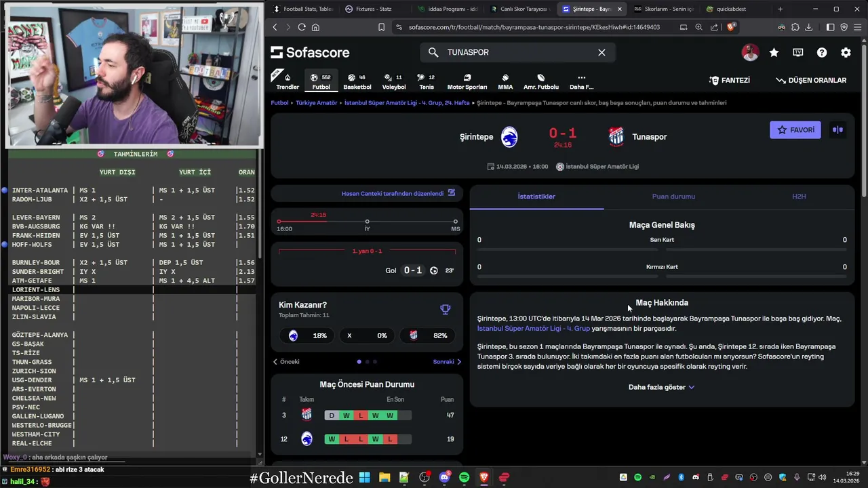Click edit icon next to Hasan Canteki
Screen dimensions: 868x488
coord(452,193)
